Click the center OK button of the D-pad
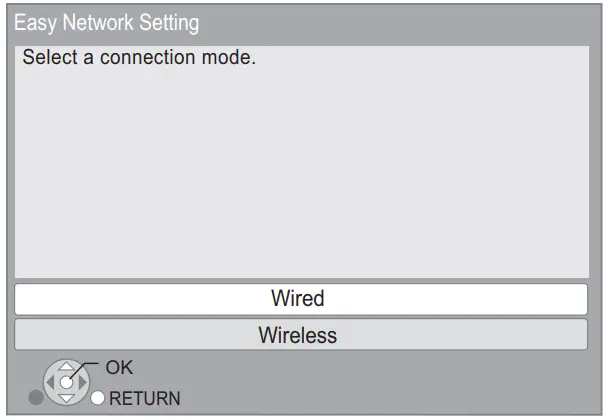 (x=66, y=382)
